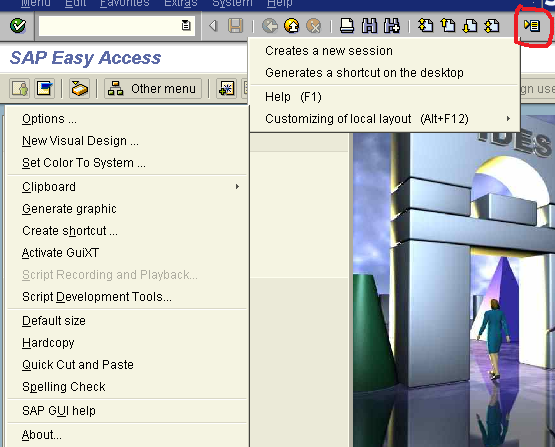Screen dimensions: 555x447
Task: Click the orange Cancel icon
Action: [314, 25]
